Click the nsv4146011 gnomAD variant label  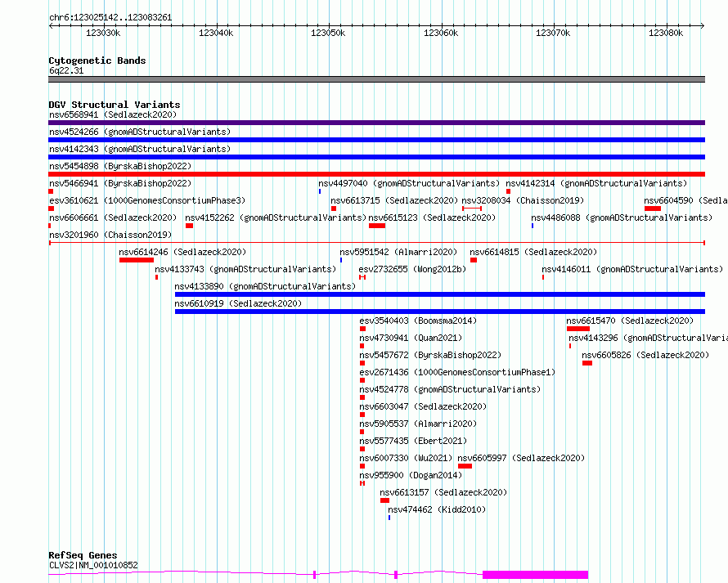pyautogui.click(x=632, y=269)
